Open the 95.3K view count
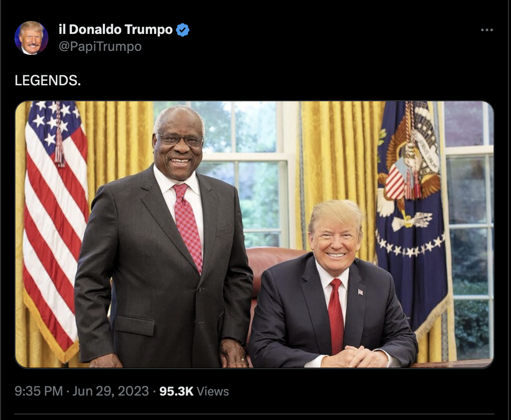This screenshot has width=511, height=420. [176, 391]
